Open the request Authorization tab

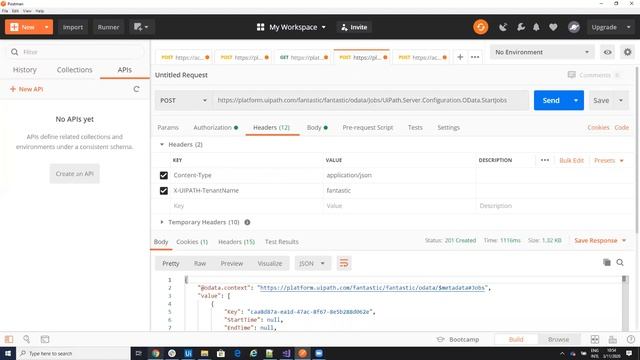[216, 127]
